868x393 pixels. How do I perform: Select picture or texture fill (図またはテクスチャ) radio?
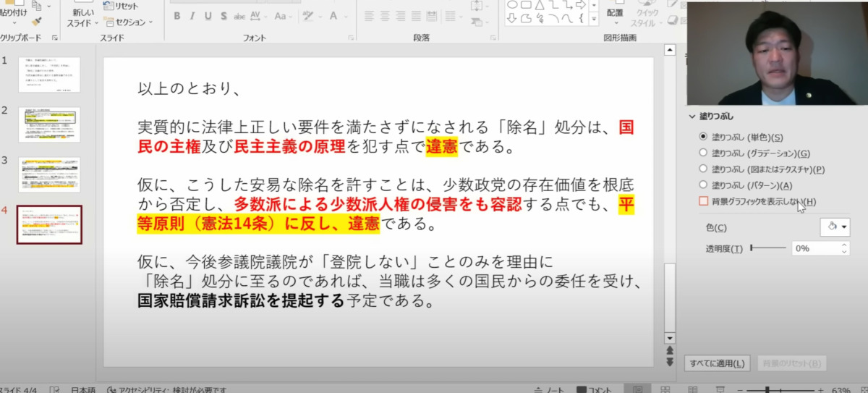click(703, 169)
